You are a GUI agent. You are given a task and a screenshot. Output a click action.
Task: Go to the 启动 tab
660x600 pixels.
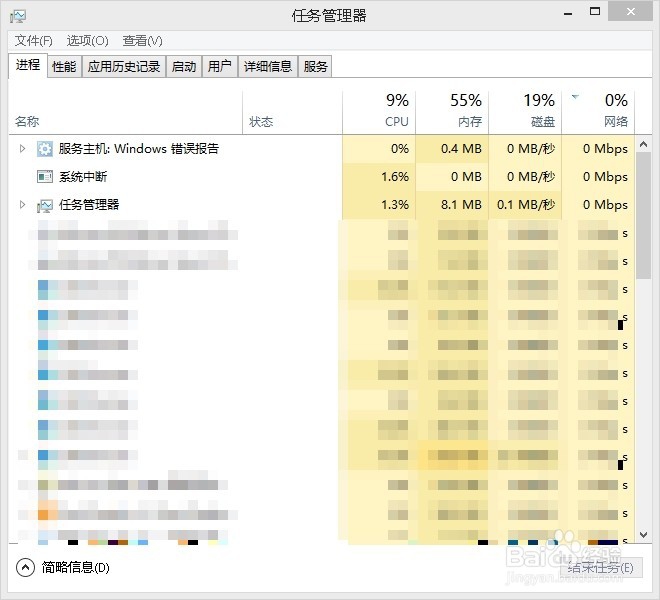pyautogui.click(x=184, y=67)
